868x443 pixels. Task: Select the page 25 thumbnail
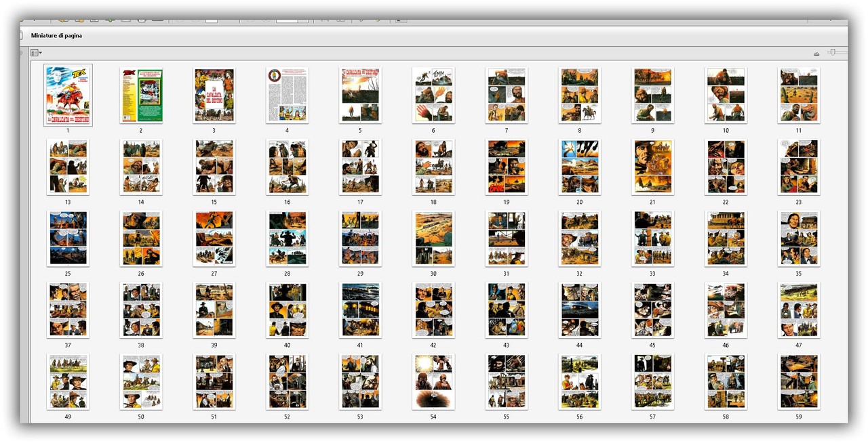[x=68, y=238]
